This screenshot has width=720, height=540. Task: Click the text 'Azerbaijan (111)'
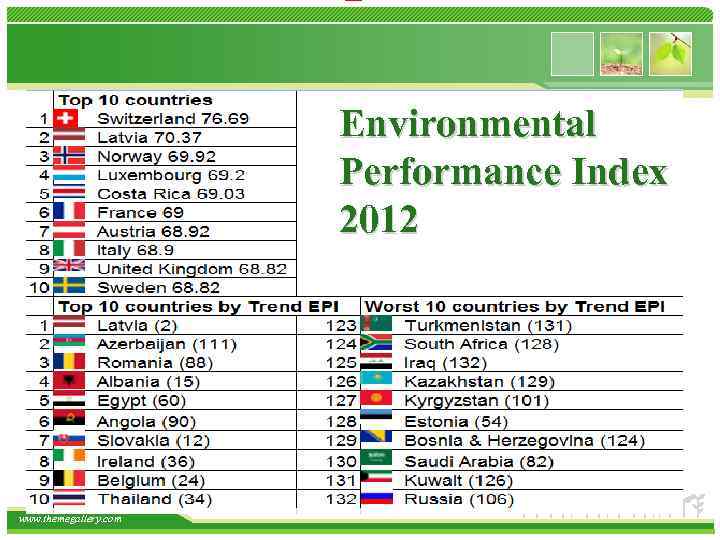[167, 344]
